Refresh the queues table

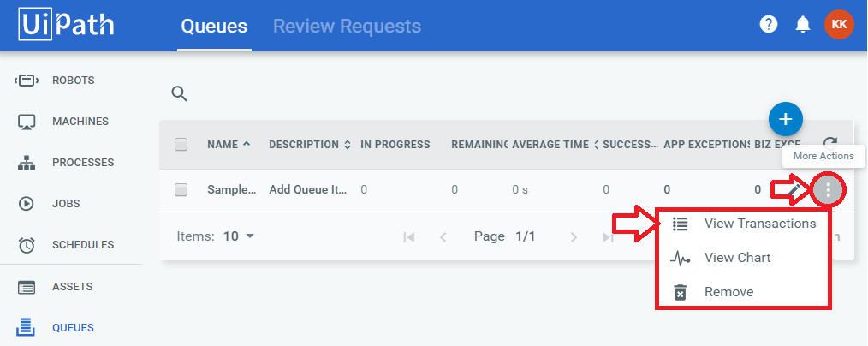(829, 143)
